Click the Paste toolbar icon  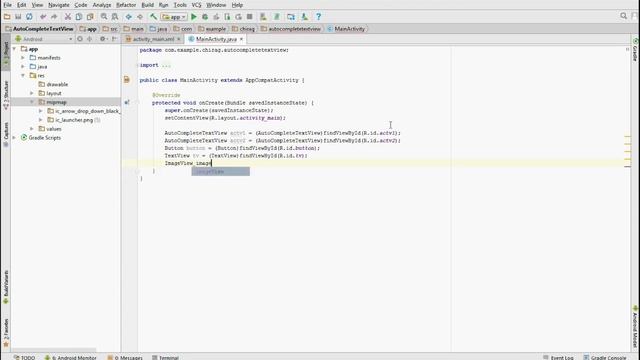[x=90, y=17]
